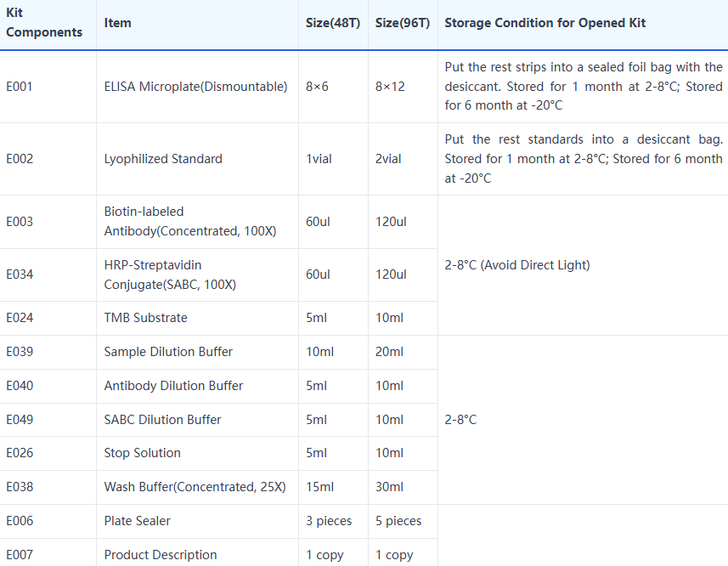The height and width of the screenshot is (566, 728).
Task: Click Storage Condition for Opened Kit header
Action: point(545,23)
